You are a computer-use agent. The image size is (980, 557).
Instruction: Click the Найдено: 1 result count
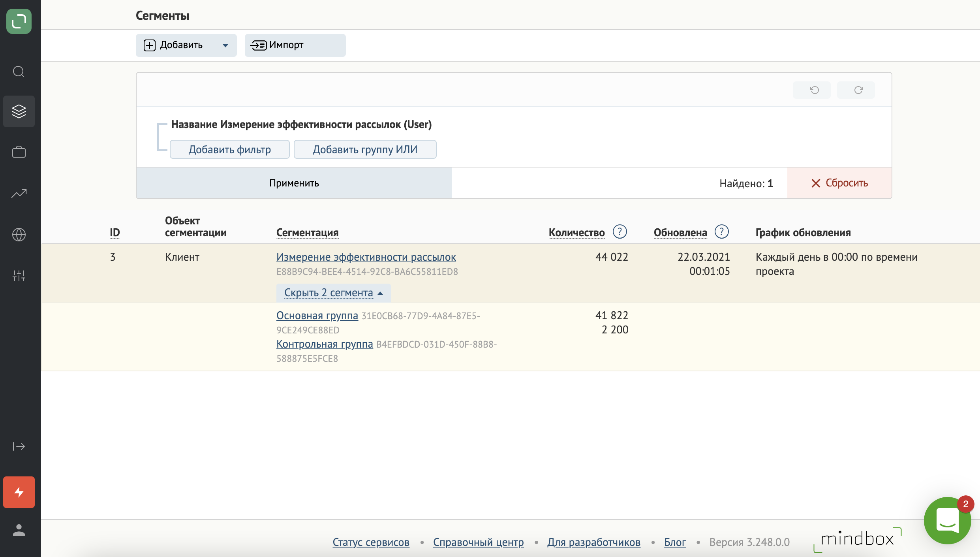pyautogui.click(x=746, y=183)
